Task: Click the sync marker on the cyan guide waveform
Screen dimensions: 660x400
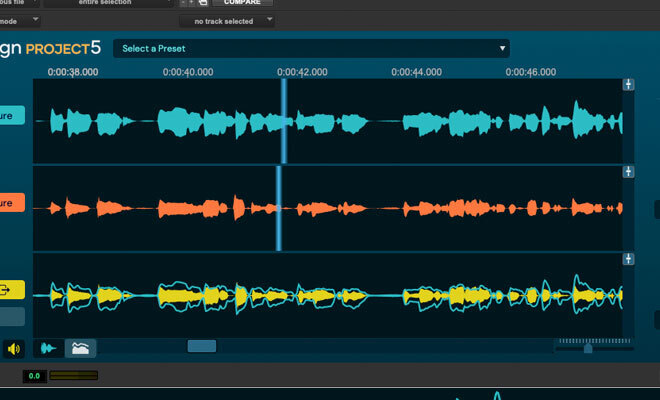Action: click(284, 120)
